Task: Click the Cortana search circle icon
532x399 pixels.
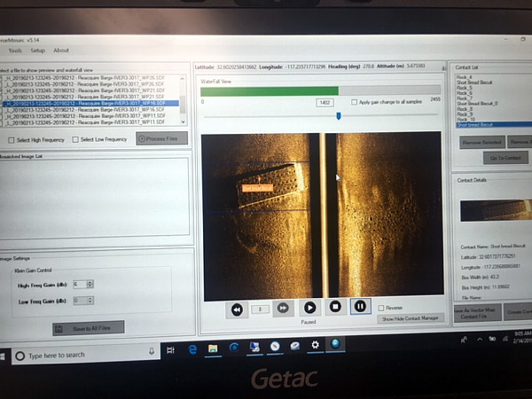Action: pos(20,356)
